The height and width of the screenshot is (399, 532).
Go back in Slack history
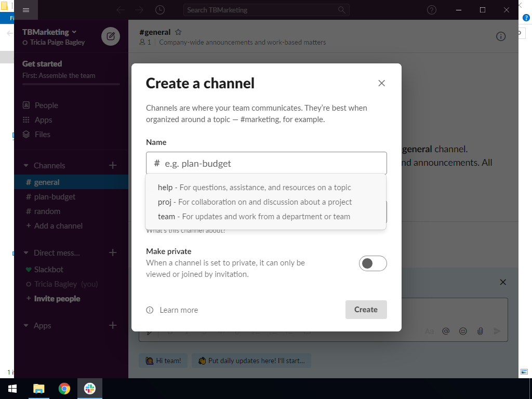[x=121, y=10]
